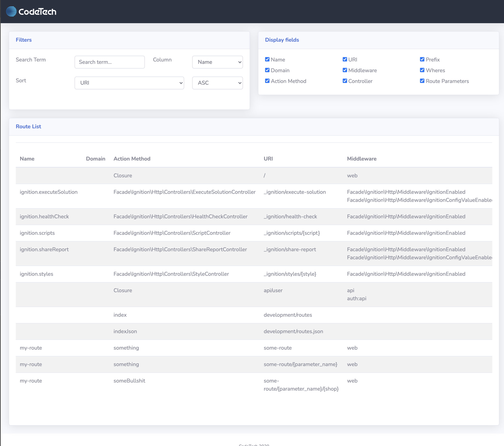Open the Sort field dropdown showing URI

(129, 83)
